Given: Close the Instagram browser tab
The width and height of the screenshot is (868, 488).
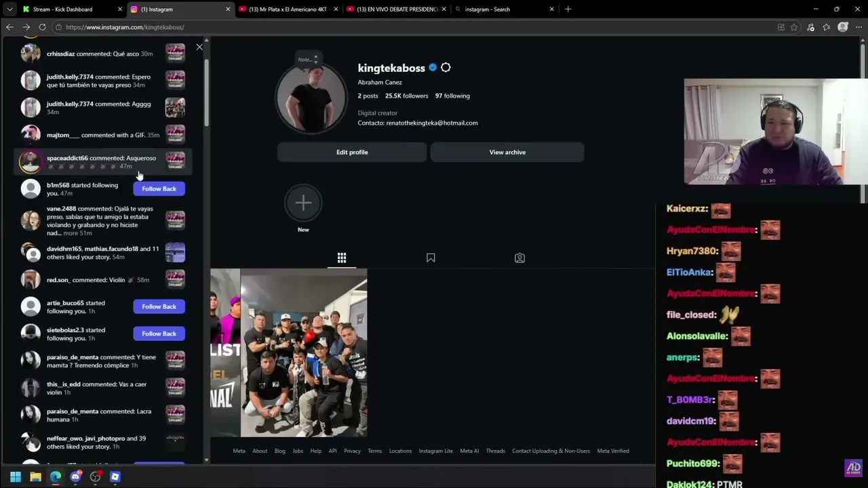Looking at the screenshot, I should point(228,9).
